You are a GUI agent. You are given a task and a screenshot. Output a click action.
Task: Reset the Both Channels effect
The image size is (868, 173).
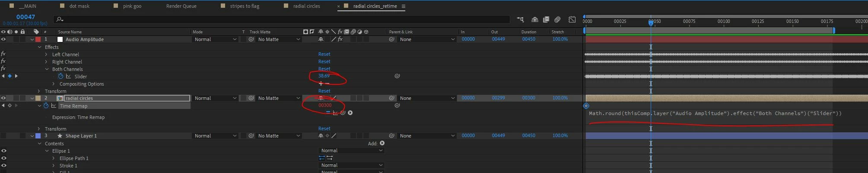[324, 69]
